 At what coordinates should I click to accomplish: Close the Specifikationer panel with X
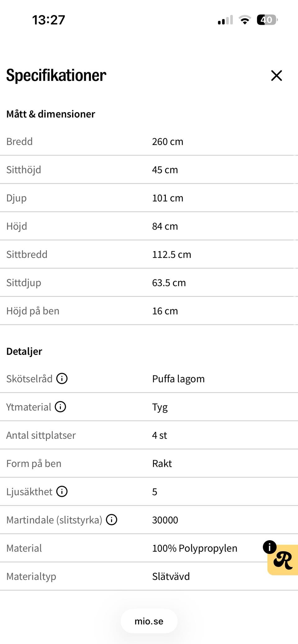pyautogui.click(x=276, y=75)
